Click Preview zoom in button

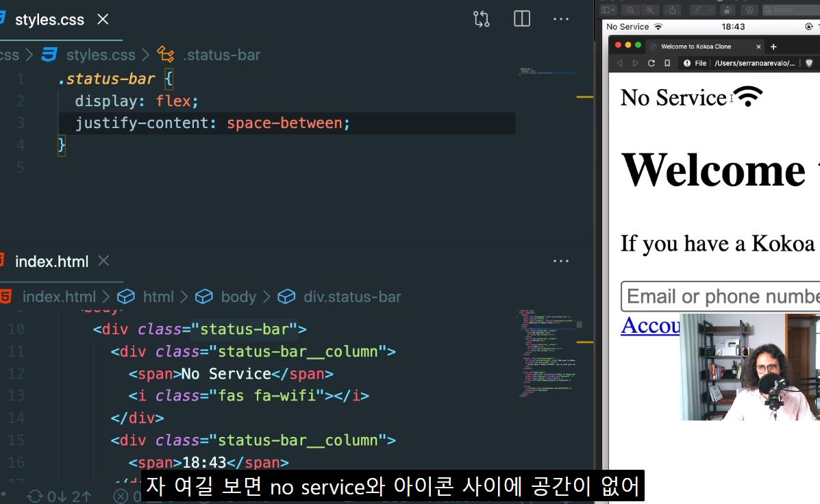[650, 10]
